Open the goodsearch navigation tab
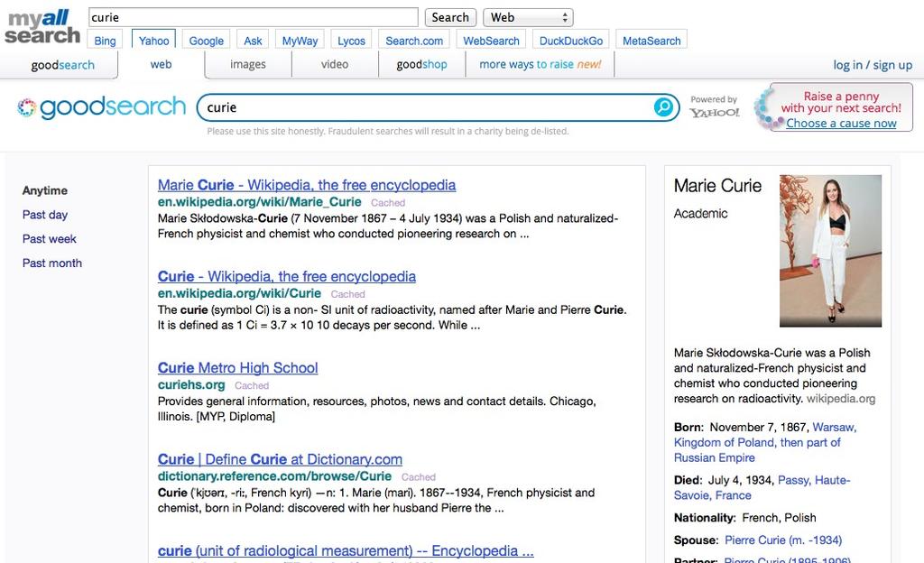 pyautogui.click(x=62, y=65)
